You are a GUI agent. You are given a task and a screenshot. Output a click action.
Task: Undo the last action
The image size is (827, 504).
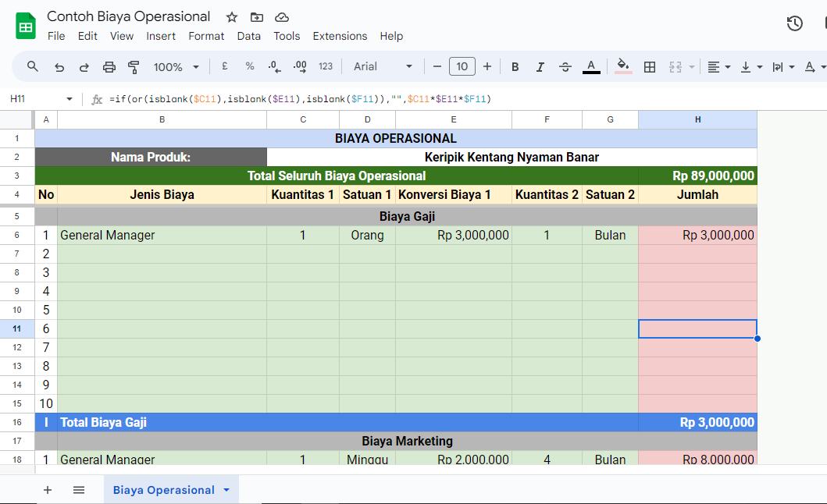59,67
